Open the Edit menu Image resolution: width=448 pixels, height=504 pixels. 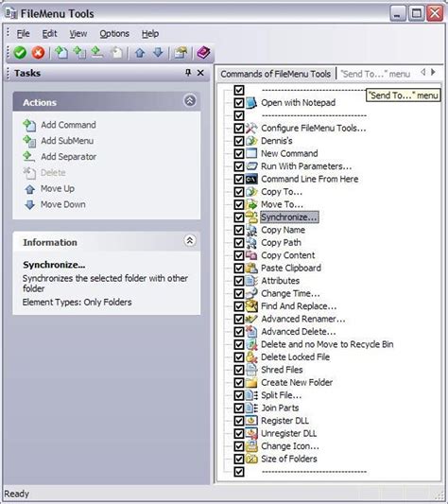(x=49, y=33)
